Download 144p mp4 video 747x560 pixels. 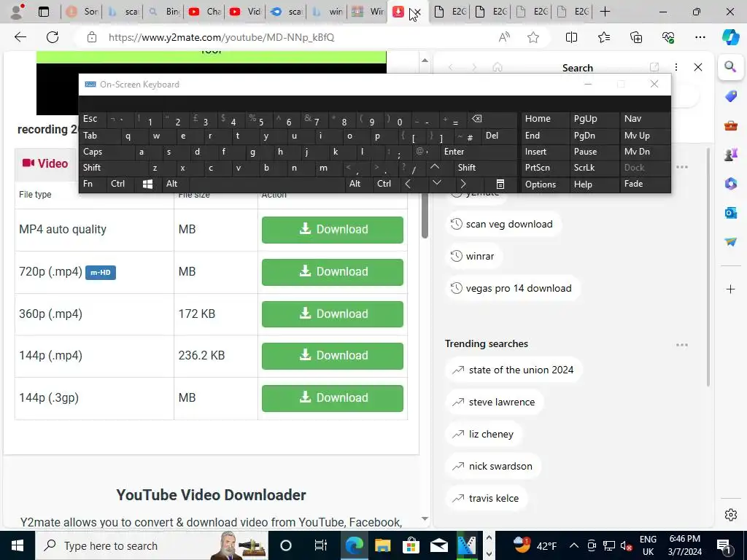[x=333, y=356]
